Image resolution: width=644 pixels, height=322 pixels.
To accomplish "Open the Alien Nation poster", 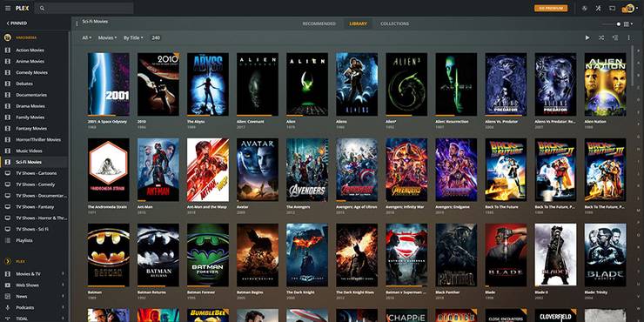I will (x=606, y=84).
